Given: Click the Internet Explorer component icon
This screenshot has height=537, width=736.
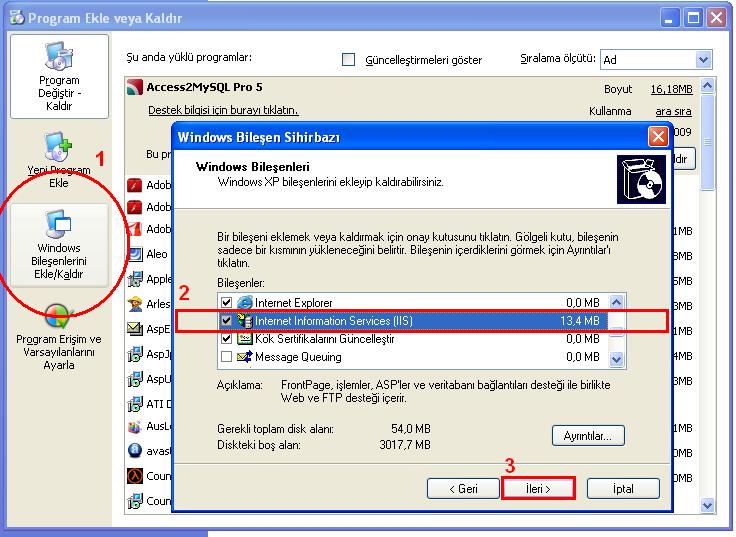Looking at the screenshot, I should (x=245, y=303).
